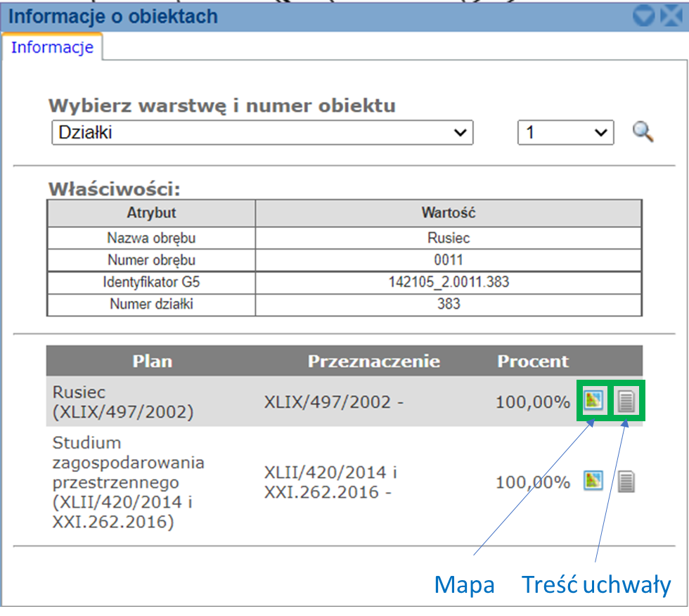The image size is (689, 616).
Task: Click the Identyfikator G5 value 142105_2.0011.383
Action: [x=449, y=282]
